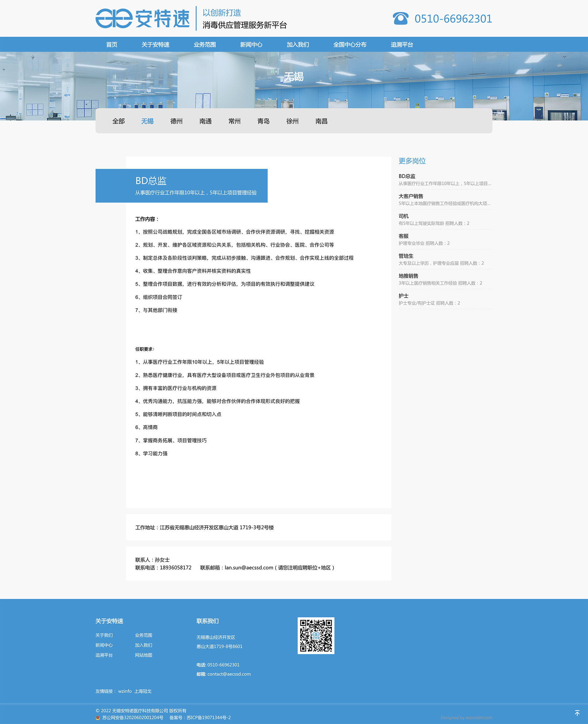Viewport: 588px width, 724px height.
Task: Click the 苏ICP备19071344号-2 record link
Action: tap(208, 718)
